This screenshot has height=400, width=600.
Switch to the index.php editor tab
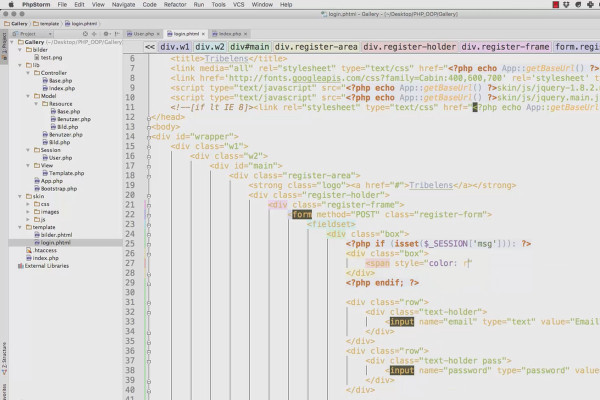[228, 34]
